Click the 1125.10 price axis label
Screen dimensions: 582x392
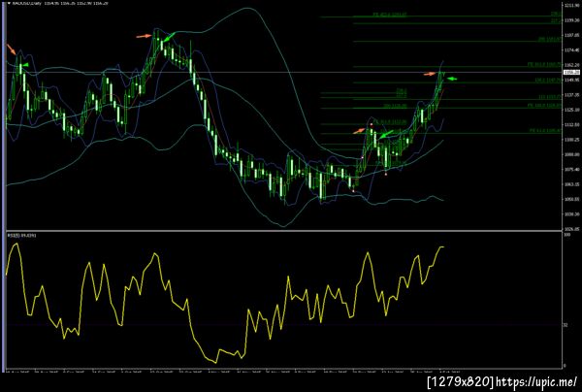point(571,110)
